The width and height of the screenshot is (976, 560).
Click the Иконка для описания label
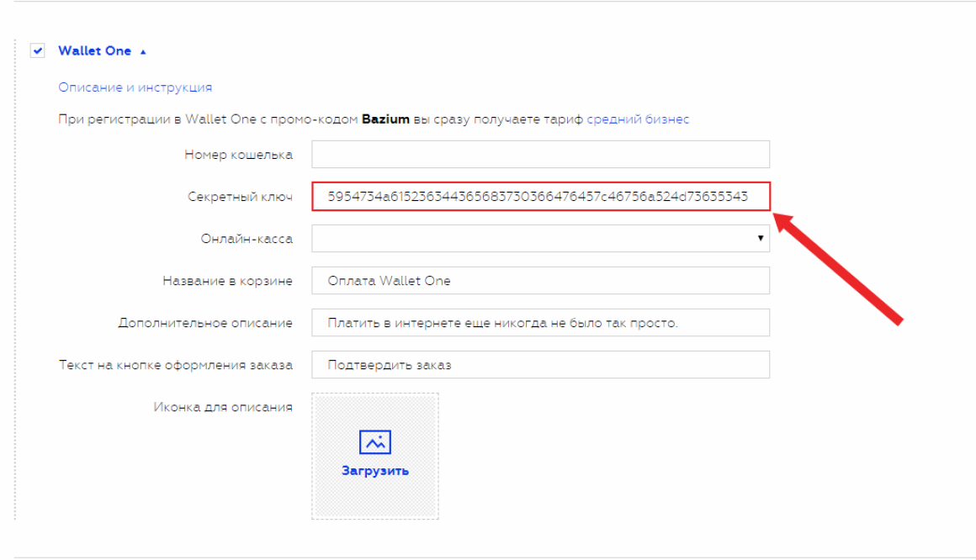[x=223, y=407]
